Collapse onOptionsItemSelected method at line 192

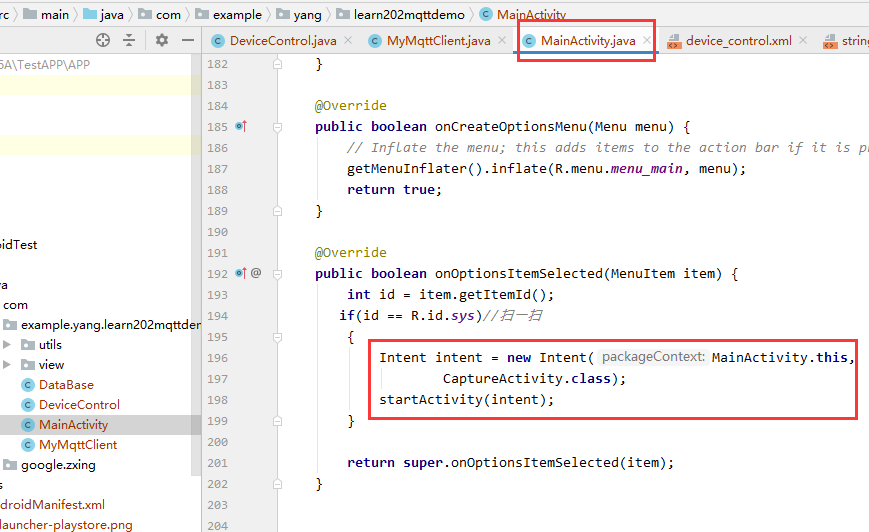pyautogui.click(x=278, y=274)
